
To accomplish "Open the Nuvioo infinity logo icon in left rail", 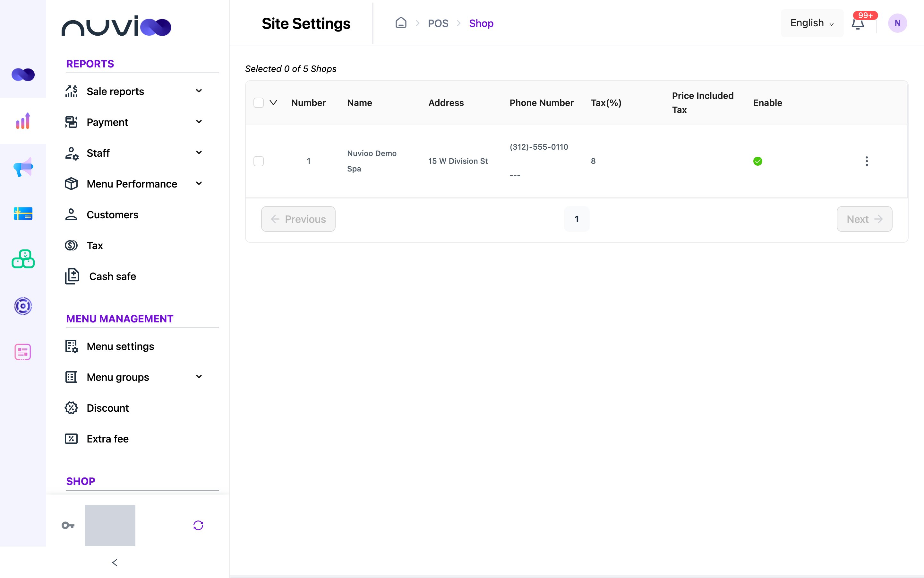I will (x=23, y=74).
